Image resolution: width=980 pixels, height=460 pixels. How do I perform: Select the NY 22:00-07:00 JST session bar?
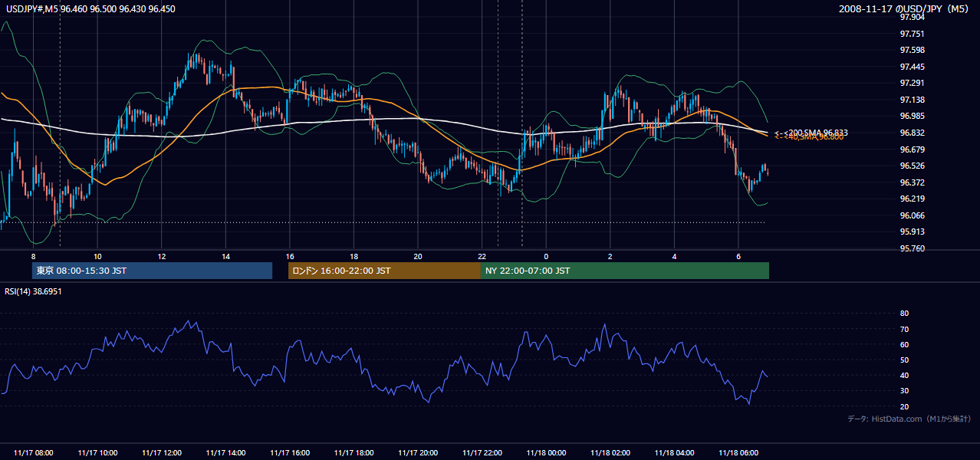[625, 271]
